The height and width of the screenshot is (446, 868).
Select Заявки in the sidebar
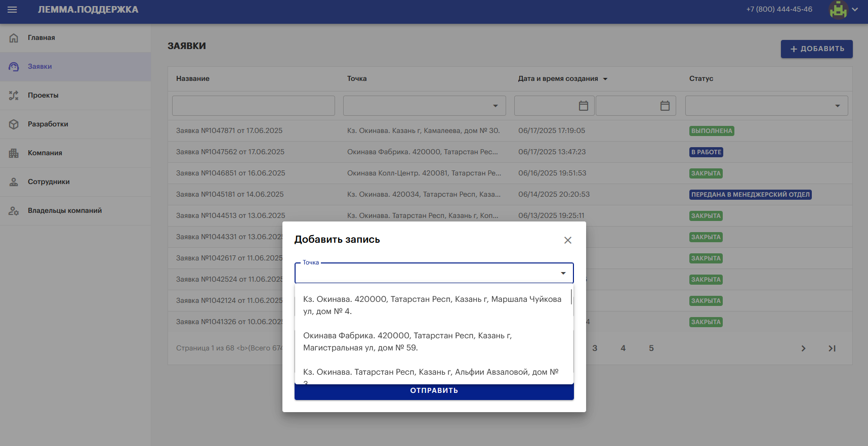(x=40, y=67)
